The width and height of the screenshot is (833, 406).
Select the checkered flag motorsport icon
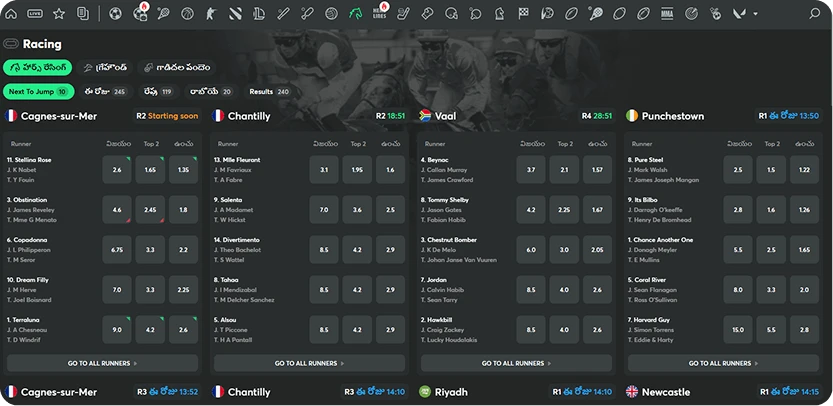[524, 14]
